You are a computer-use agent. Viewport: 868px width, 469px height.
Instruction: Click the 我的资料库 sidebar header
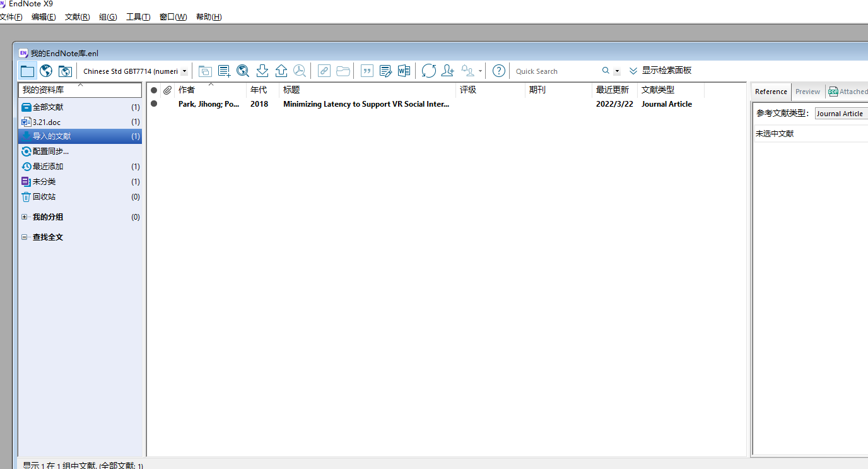click(x=80, y=90)
